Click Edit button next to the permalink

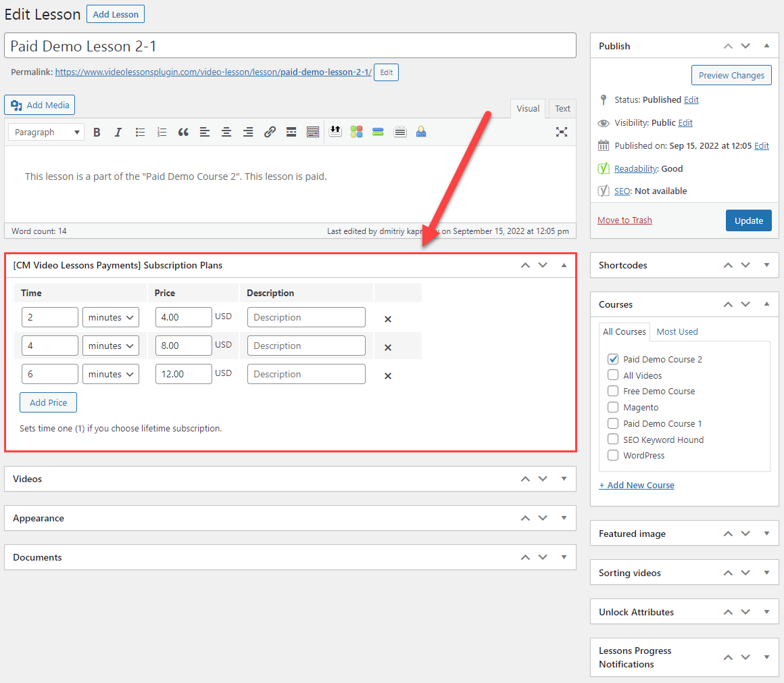386,72
